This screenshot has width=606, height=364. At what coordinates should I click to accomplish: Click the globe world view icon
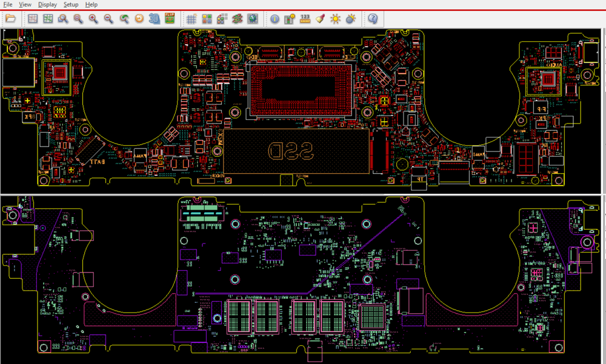pos(252,19)
